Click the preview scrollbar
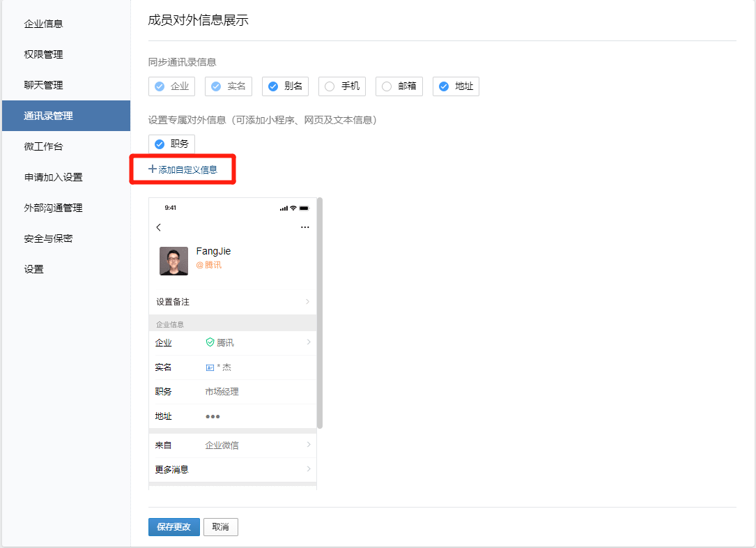The width and height of the screenshot is (756, 548). (x=320, y=313)
